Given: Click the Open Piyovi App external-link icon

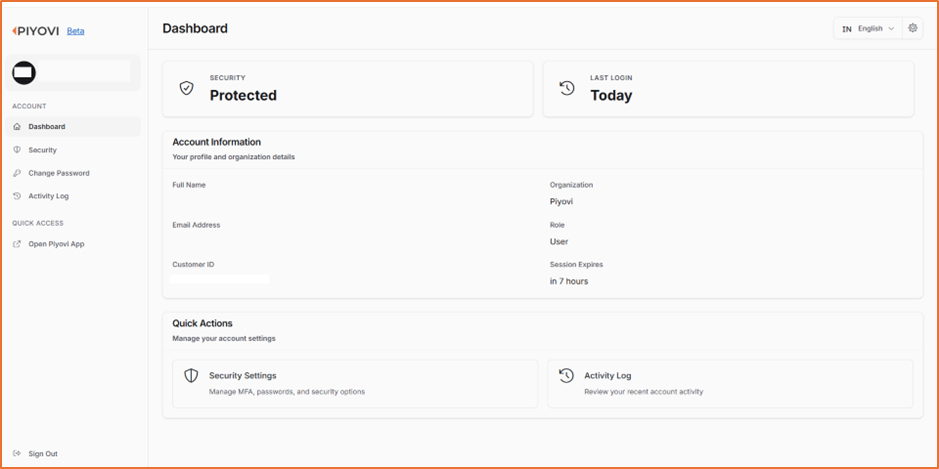Looking at the screenshot, I should tap(17, 244).
